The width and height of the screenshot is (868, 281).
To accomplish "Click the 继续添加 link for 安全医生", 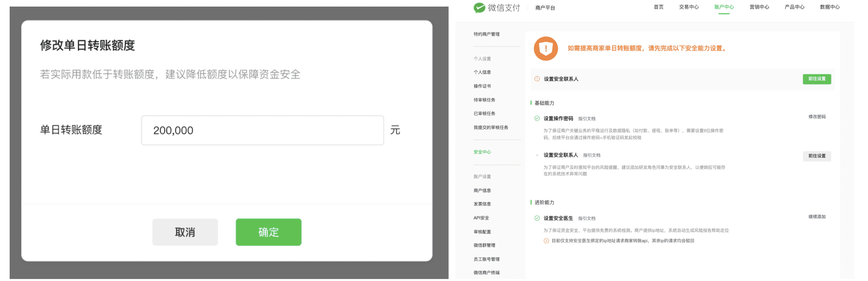I will pyautogui.click(x=816, y=217).
